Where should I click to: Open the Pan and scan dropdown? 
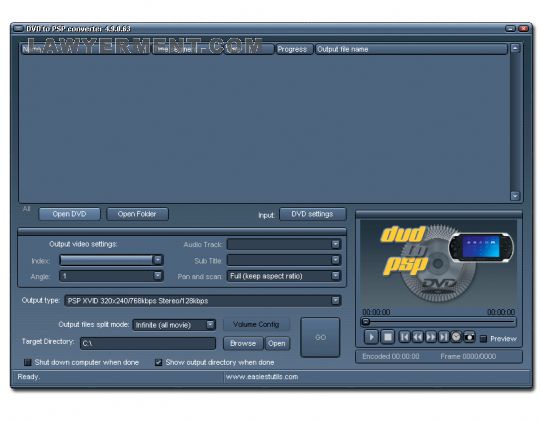[x=335, y=276]
